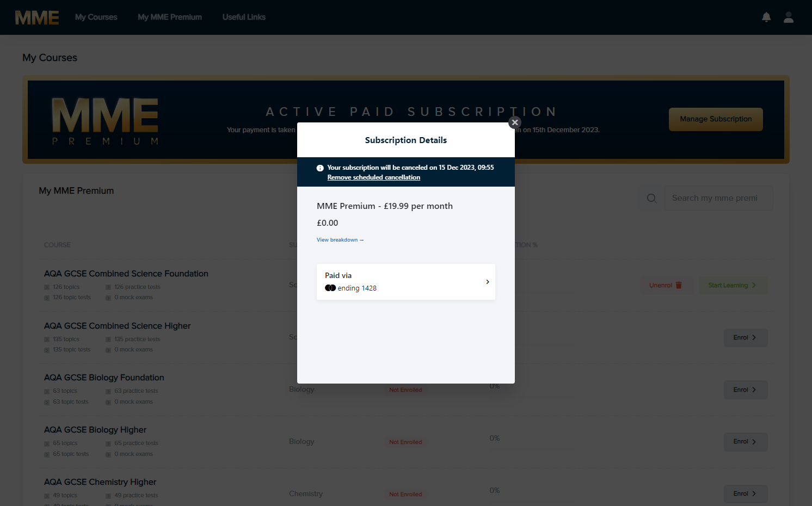The width and height of the screenshot is (812, 506).
Task: Click Manage Subscription button
Action: (716, 119)
